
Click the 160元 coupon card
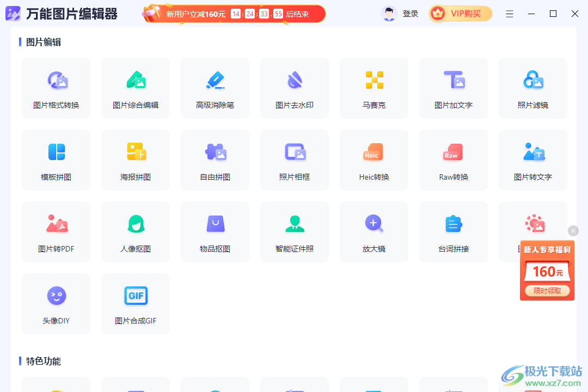coord(548,271)
